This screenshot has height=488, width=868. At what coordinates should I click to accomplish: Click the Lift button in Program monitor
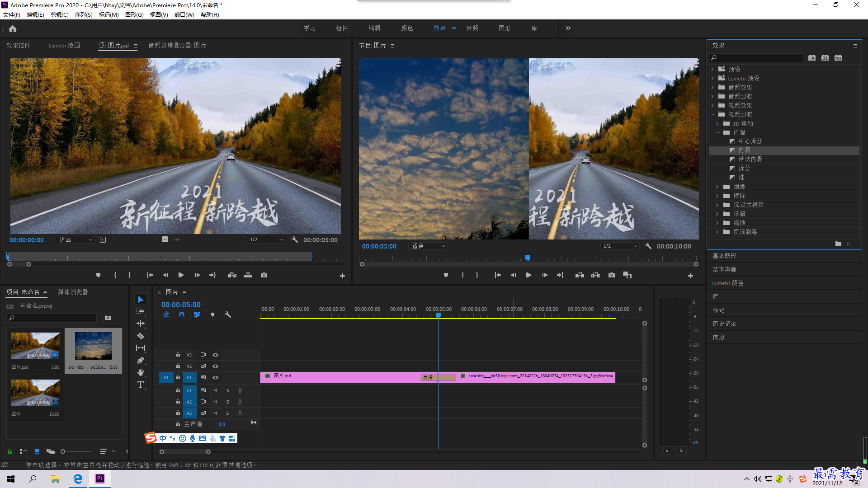[x=580, y=275]
